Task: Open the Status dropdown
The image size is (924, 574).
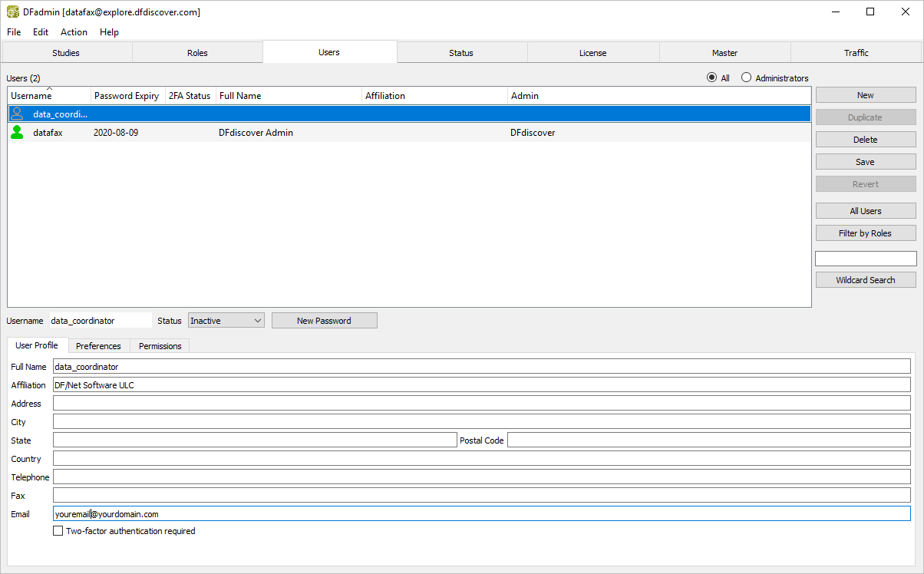Action: coord(226,321)
